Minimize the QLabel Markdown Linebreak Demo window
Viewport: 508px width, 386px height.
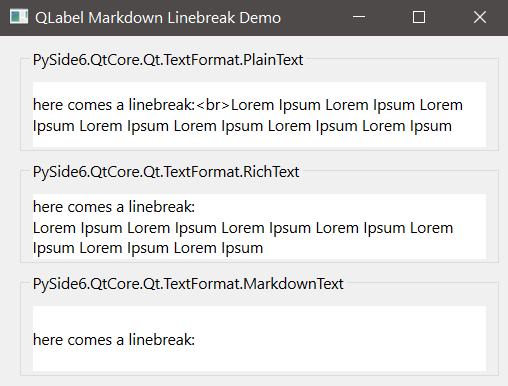pos(359,17)
